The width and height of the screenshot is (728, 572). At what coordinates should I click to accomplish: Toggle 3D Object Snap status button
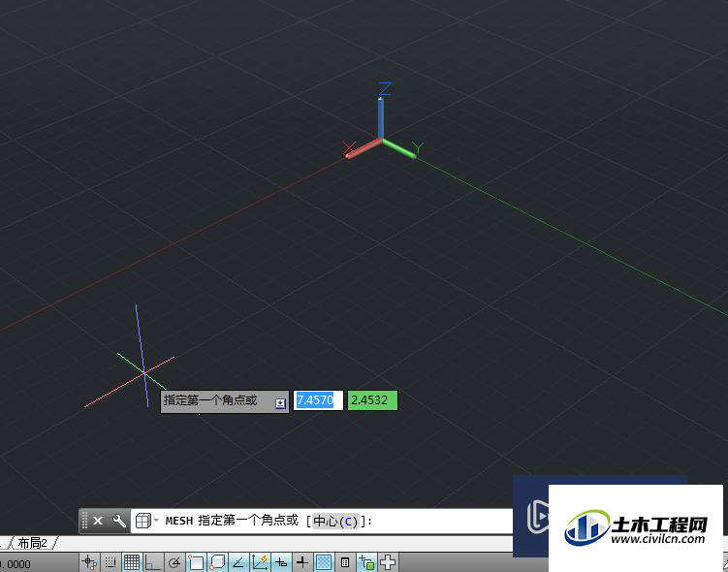[x=217, y=562]
